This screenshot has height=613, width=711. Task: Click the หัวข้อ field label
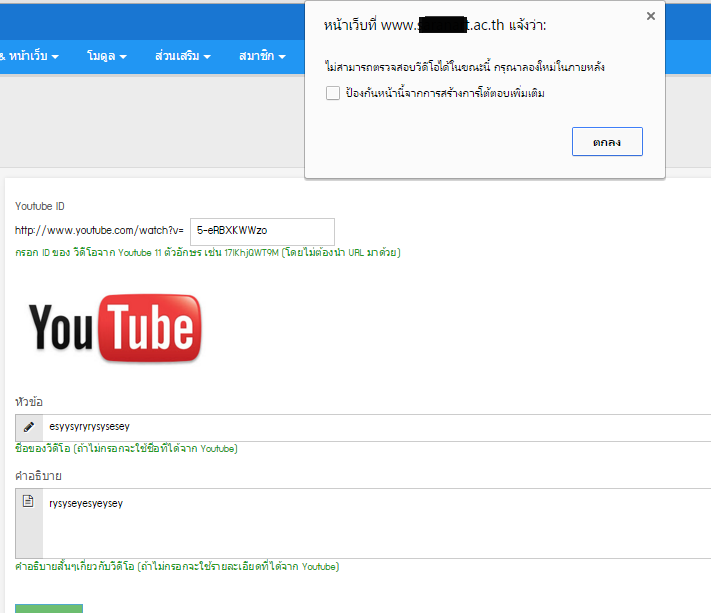pos(29,402)
